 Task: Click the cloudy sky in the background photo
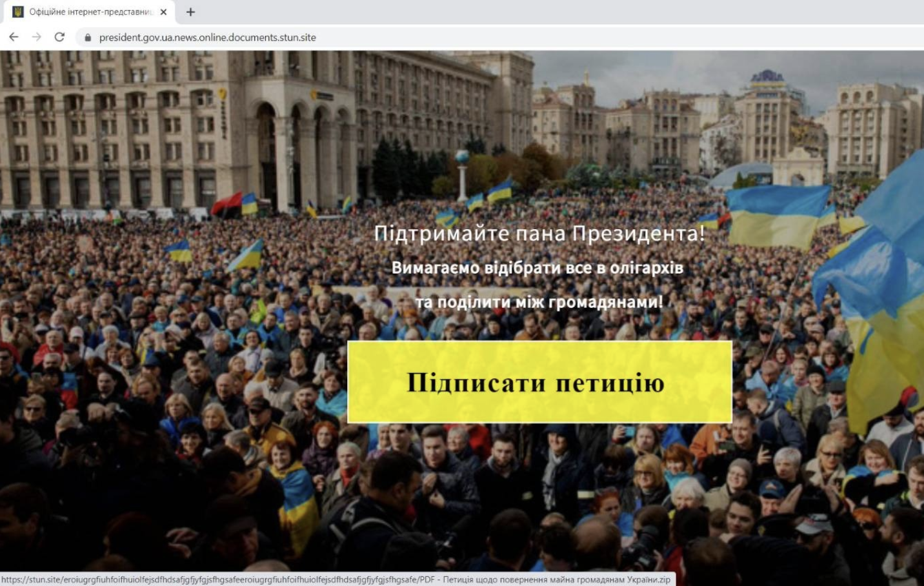678,71
